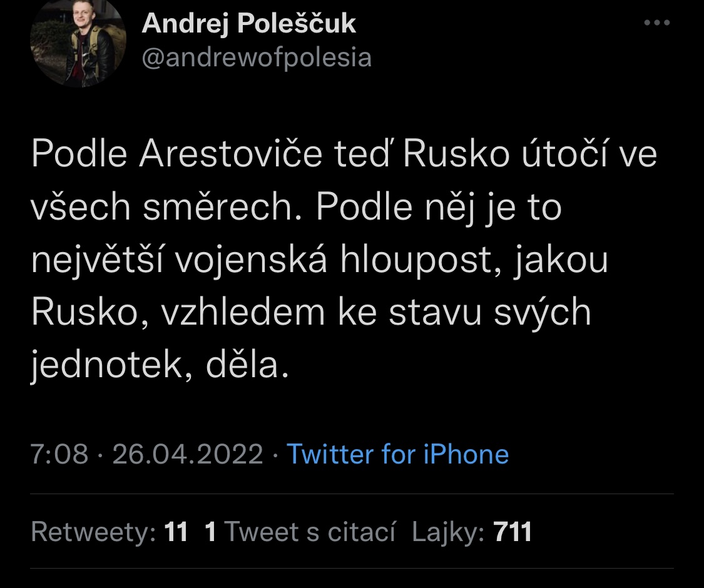Show who liked via Lajky label
704x588 pixels.
coord(448,532)
